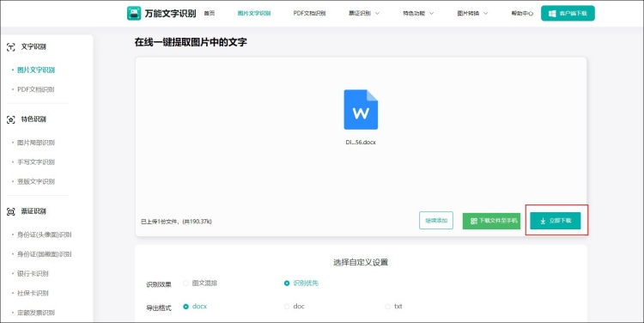This screenshot has height=323, width=644.
Task: Open 图片文字识别 in top navigation
Action: 254,13
